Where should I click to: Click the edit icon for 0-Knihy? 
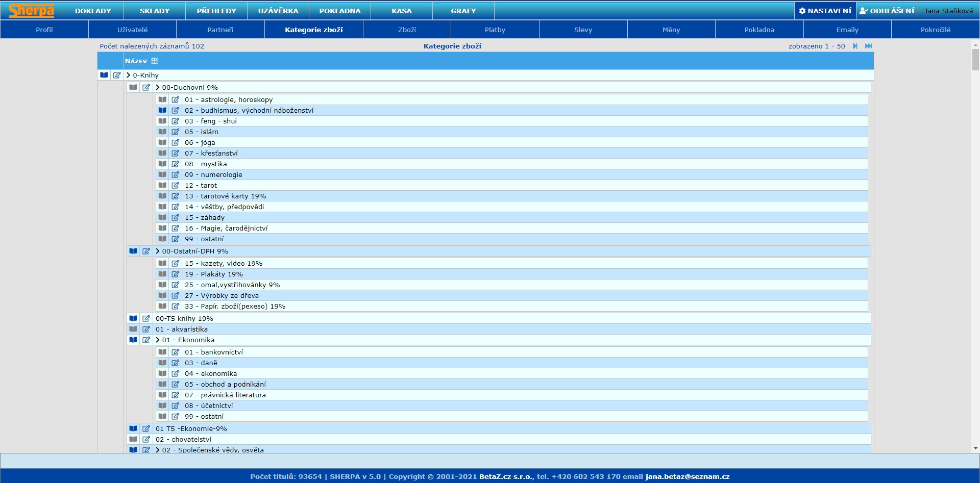click(117, 75)
